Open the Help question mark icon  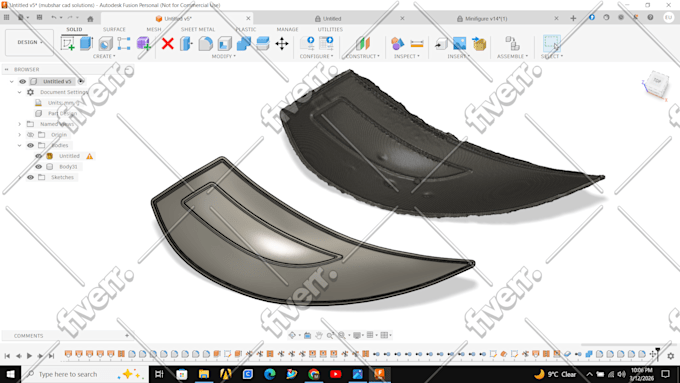tap(650, 17)
